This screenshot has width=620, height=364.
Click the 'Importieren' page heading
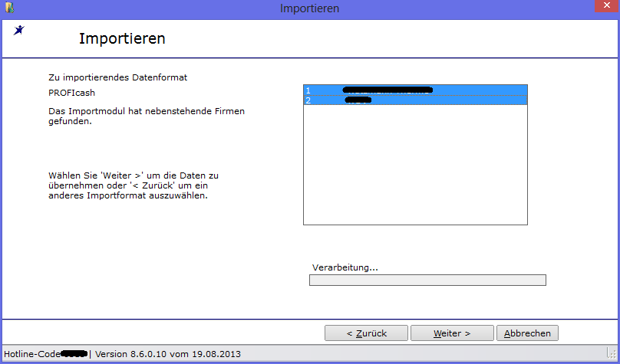tap(122, 38)
